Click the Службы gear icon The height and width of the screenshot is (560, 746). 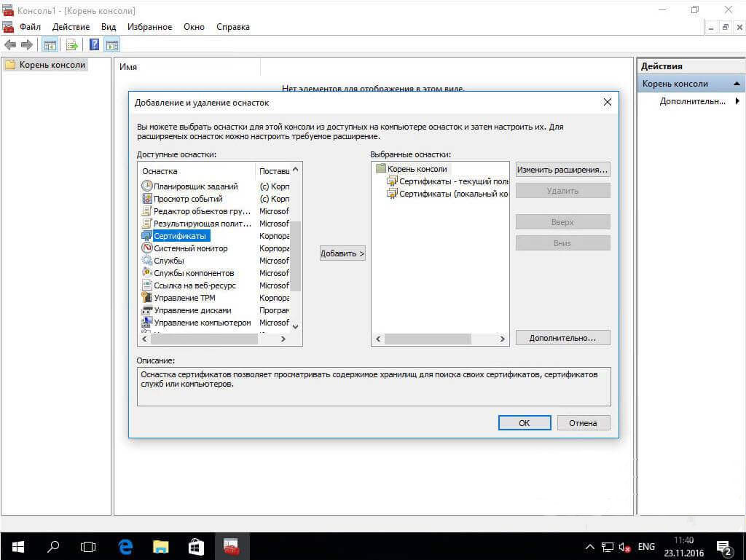coord(147,260)
